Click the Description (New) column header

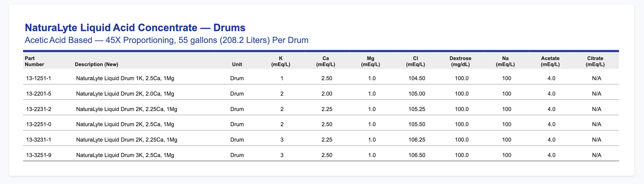point(97,64)
